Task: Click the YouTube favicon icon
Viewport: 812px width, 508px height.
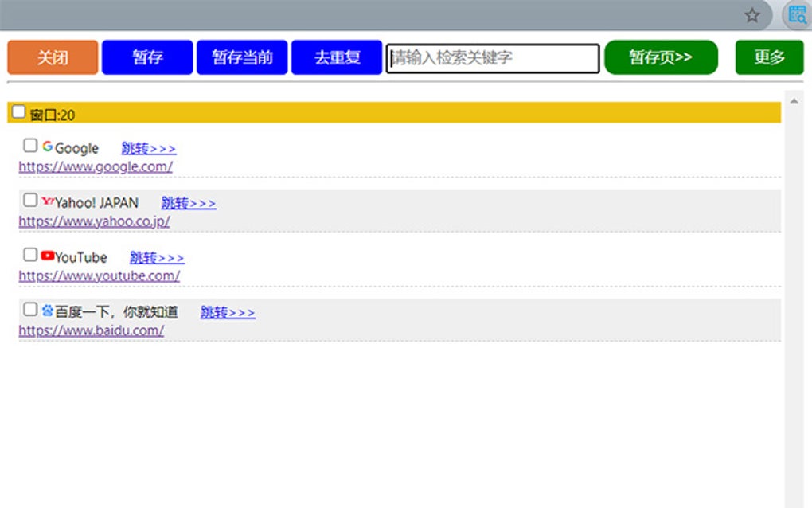Action: [x=49, y=256]
